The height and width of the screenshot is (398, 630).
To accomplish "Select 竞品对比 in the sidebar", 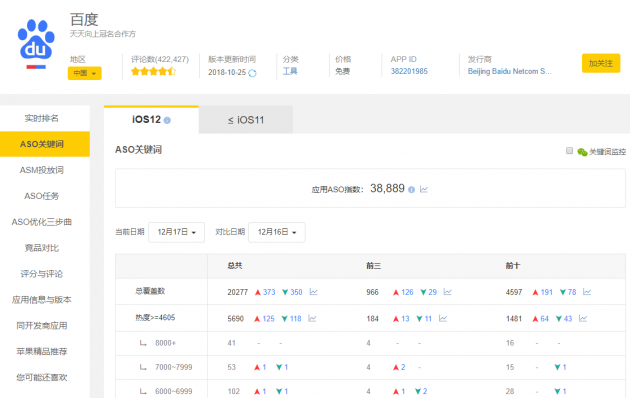I will [x=42, y=248].
